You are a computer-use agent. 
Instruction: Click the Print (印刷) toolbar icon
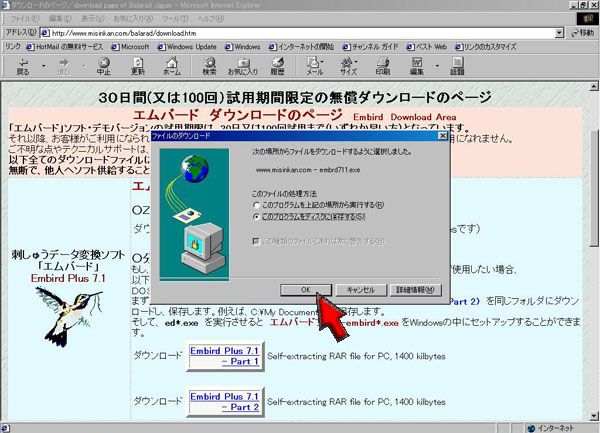click(383, 66)
